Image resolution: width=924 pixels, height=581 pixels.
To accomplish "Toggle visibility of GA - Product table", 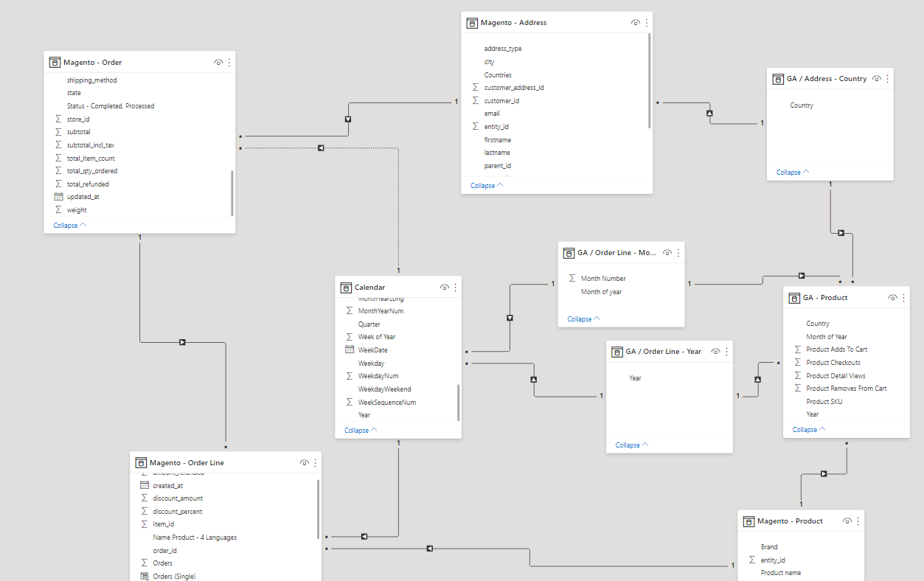I will click(x=893, y=298).
